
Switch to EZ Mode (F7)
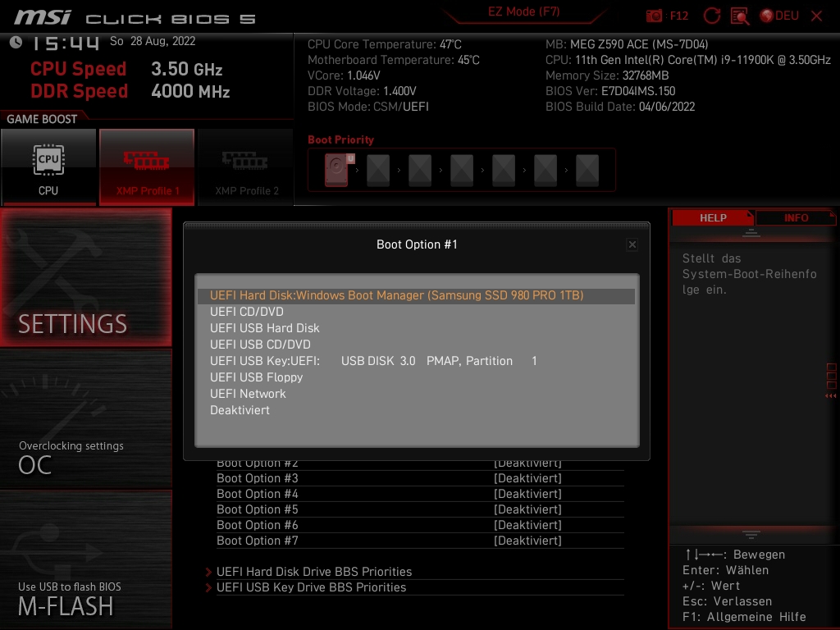524,11
